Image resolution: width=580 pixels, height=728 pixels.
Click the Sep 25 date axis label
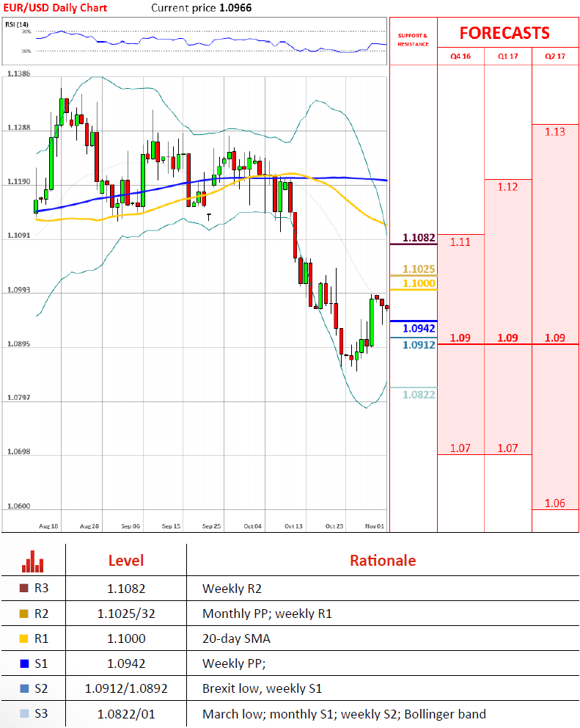(211, 526)
